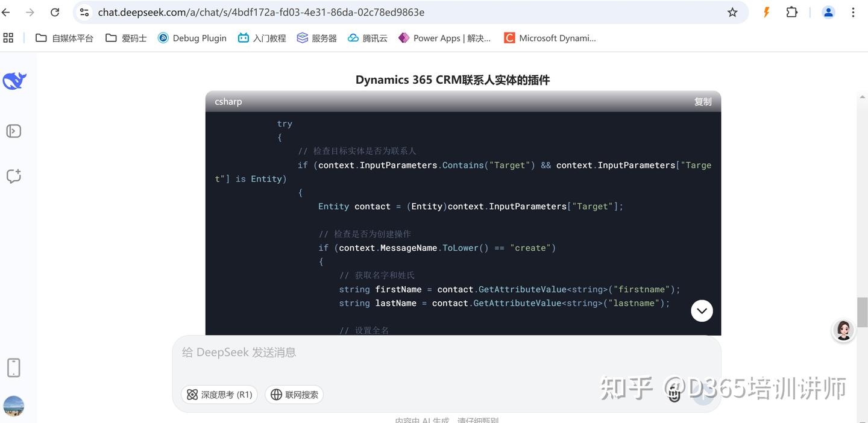Click the Entity contact assignment line
The image size is (868, 423).
tap(471, 206)
